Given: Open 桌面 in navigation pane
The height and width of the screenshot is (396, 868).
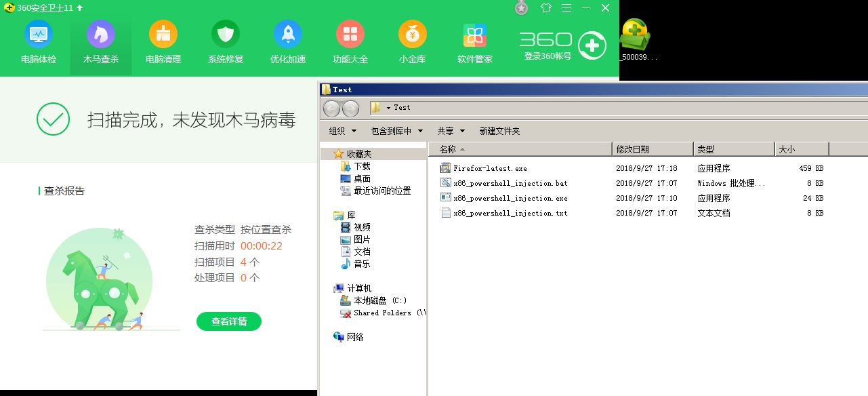Looking at the screenshot, I should 362,178.
